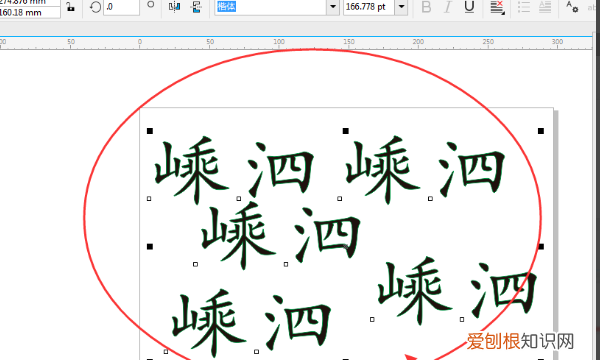Mirror the text horizontally
The height and width of the screenshot is (360, 600).
pyautogui.click(x=174, y=7)
